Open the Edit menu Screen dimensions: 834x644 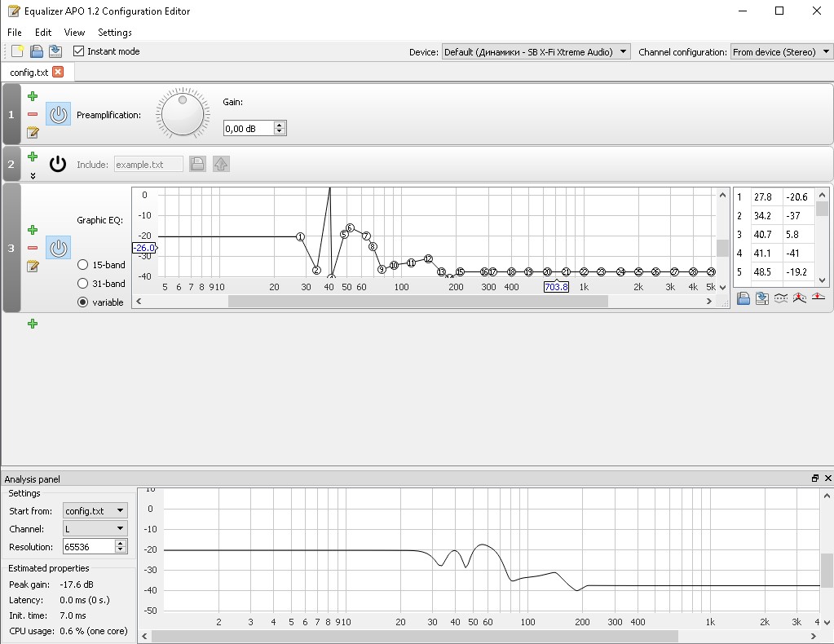point(43,33)
